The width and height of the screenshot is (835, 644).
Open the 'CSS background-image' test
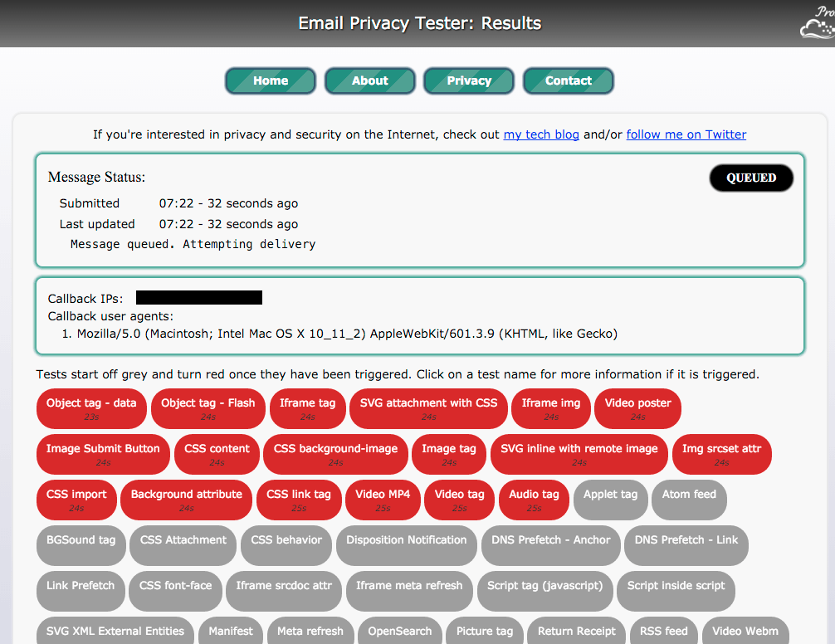(x=335, y=454)
